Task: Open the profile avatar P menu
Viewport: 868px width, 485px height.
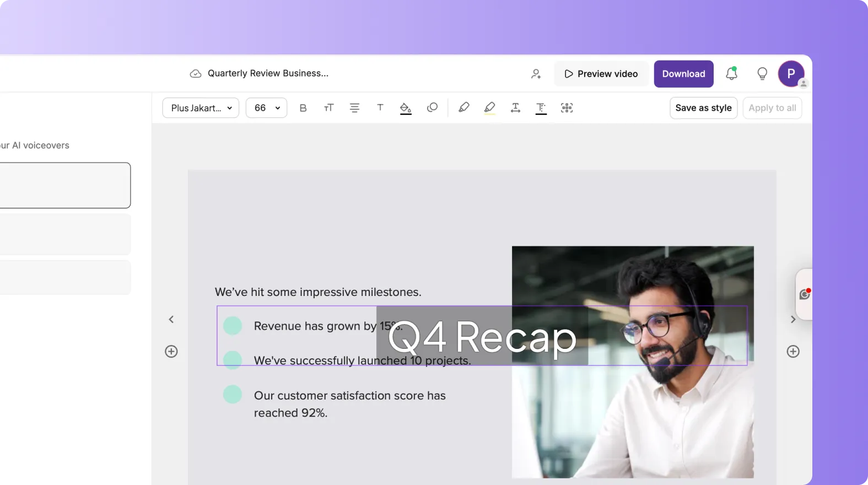Action: [x=791, y=74]
